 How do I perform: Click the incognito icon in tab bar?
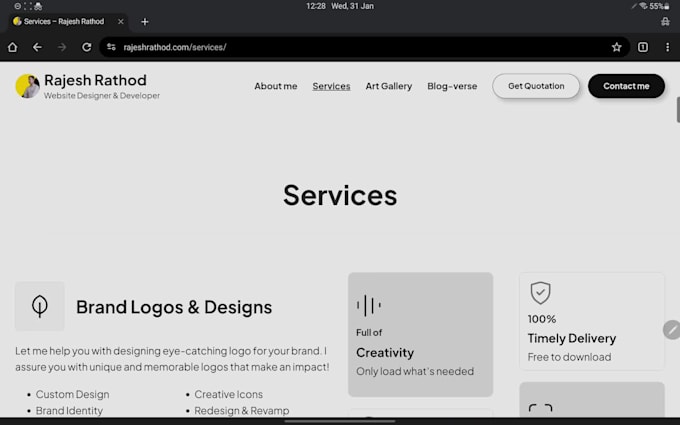pos(665,22)
